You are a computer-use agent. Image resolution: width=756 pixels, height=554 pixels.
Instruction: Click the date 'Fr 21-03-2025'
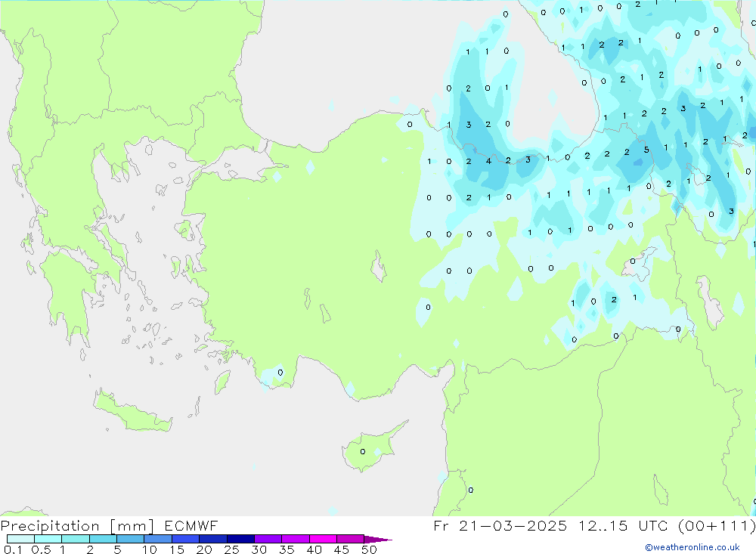(x=500, y=525)
